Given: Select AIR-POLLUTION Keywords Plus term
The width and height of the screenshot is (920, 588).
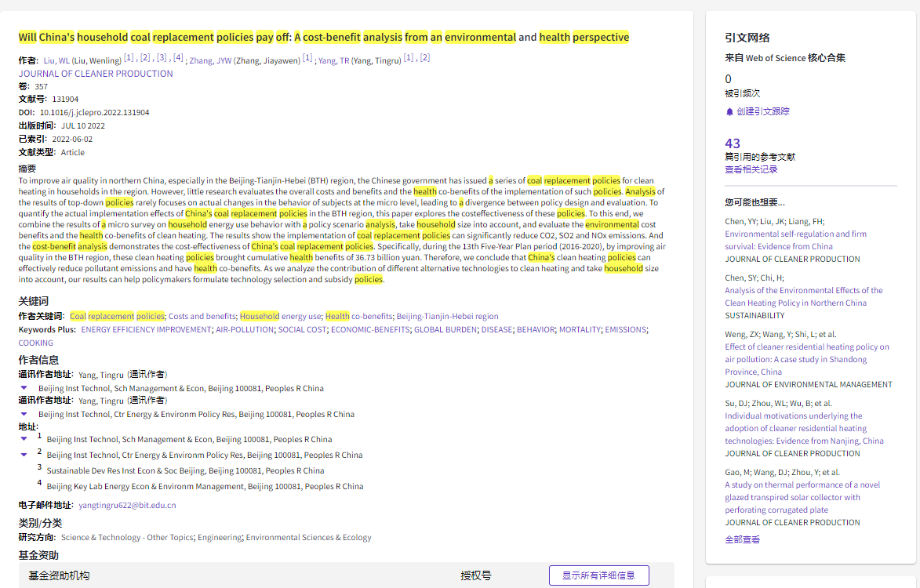Looking at the screenshot, I should pos(245,330).
